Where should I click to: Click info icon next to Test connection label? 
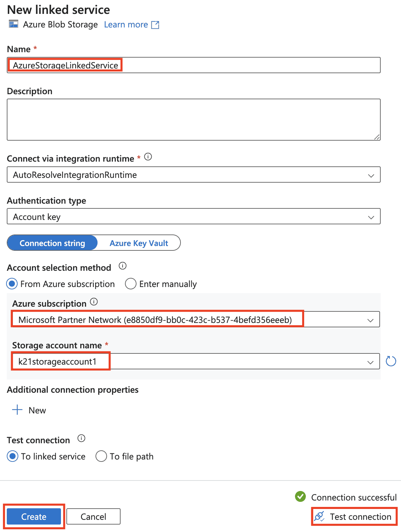81,438
